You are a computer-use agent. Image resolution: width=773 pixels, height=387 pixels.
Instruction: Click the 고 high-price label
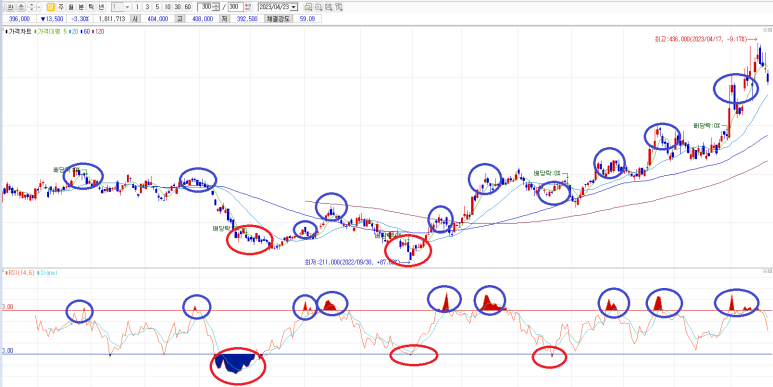click(x=180, y=19)
